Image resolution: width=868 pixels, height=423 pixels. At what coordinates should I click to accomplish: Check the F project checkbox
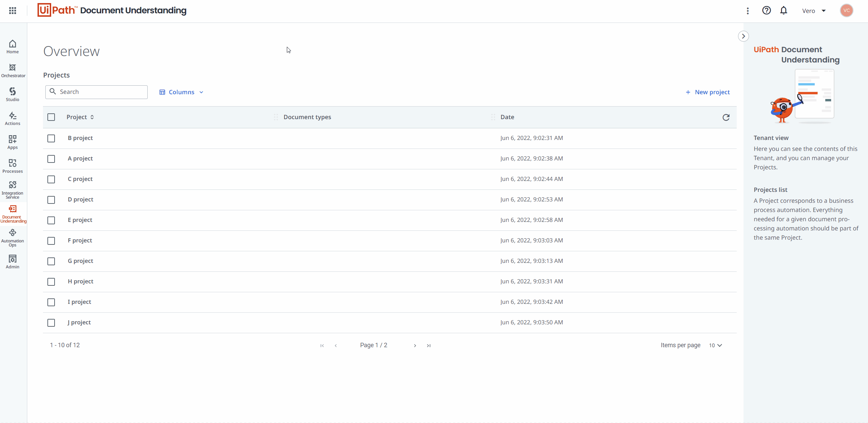click(51, 241)
